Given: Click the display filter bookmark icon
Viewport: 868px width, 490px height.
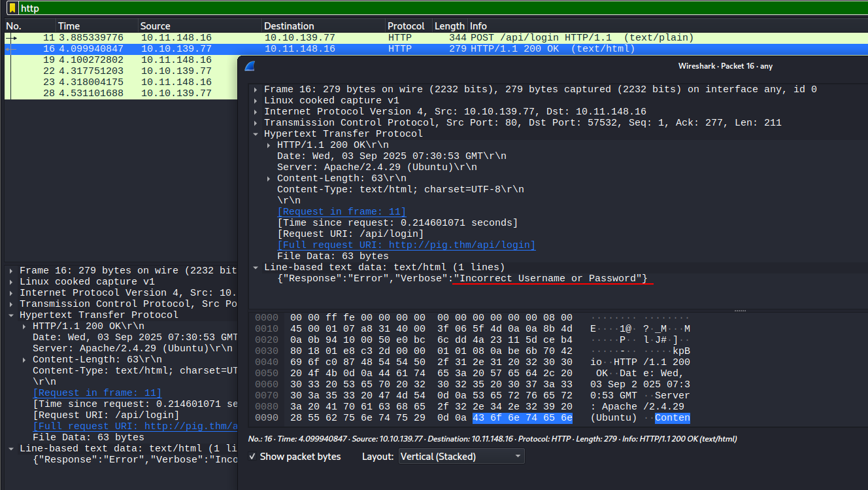Looking at the screenshot, I should click(x=12, y=9).
